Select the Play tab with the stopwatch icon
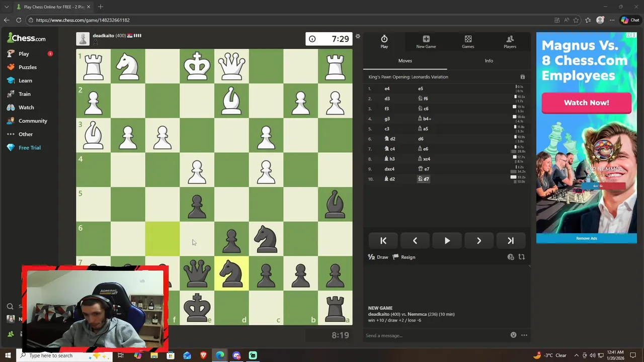 coord(384,42)
